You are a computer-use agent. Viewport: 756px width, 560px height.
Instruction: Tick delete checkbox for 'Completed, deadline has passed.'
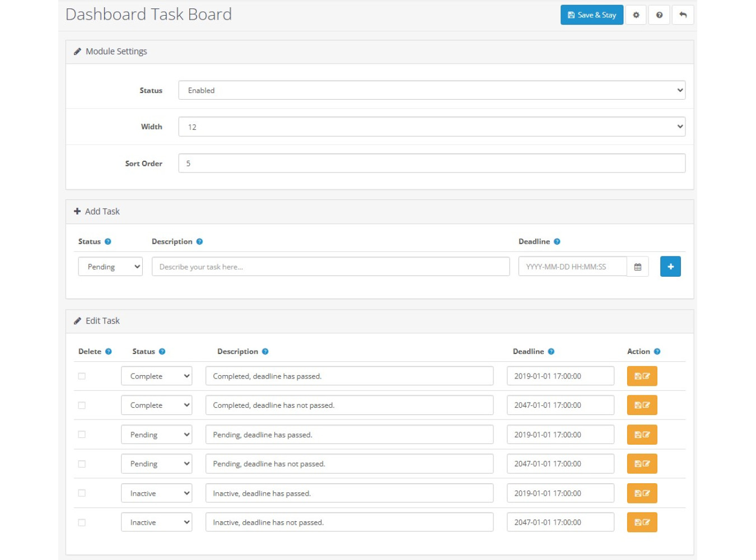coord(82,376)
